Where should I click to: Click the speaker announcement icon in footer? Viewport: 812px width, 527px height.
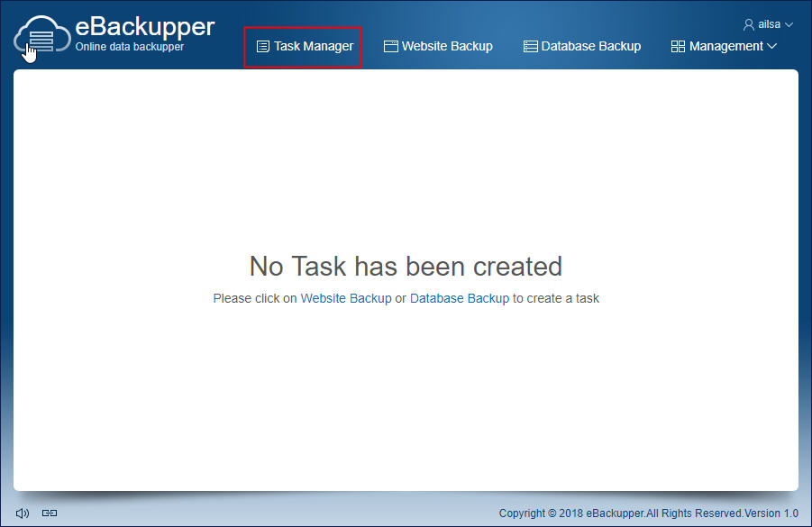pyautogui.click(x=23, y=513)
